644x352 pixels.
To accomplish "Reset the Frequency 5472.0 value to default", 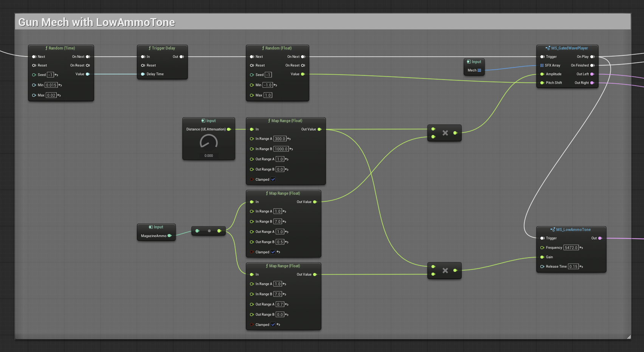I will point(581,248).
